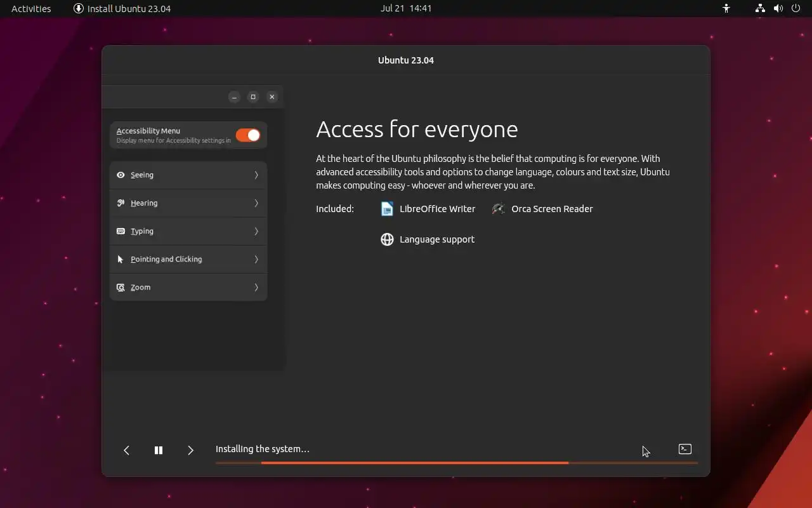The height and width of the screenshot is (508, 812).
Task: Click Install Ubuntu 23.04 in top bar
Action: 122,8
